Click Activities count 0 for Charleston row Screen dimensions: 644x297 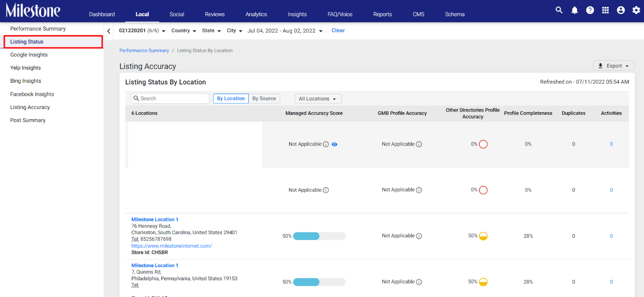pyautogui.click(x=612, y=236)
